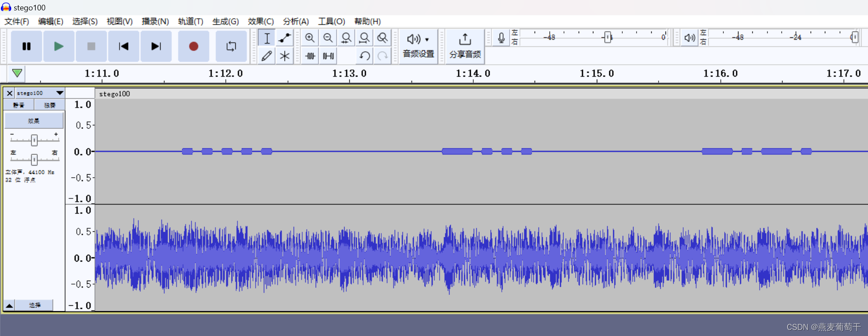Click inside the lower channel waveform

pos(481,258)
